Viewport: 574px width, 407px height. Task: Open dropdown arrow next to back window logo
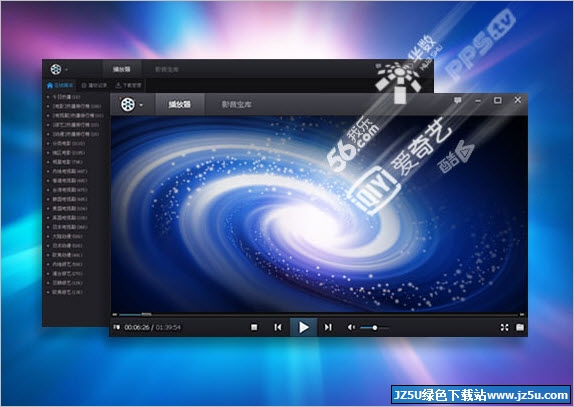point(67,70)
